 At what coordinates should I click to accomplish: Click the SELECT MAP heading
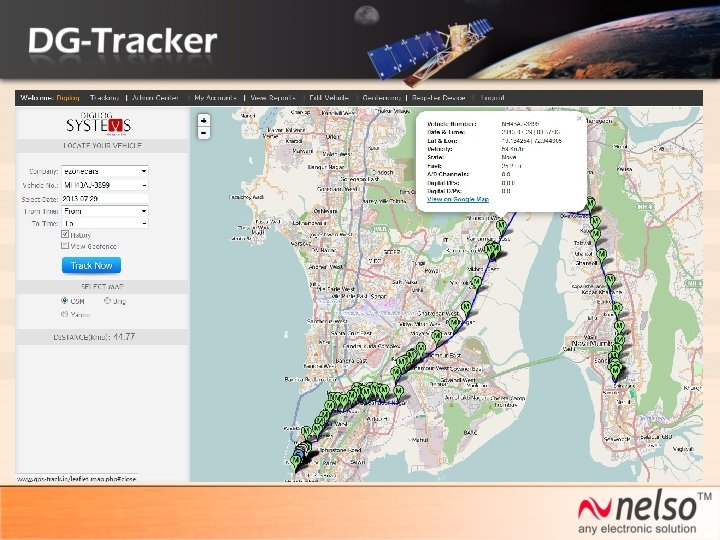pyautogui.click(x=102, y=287)
